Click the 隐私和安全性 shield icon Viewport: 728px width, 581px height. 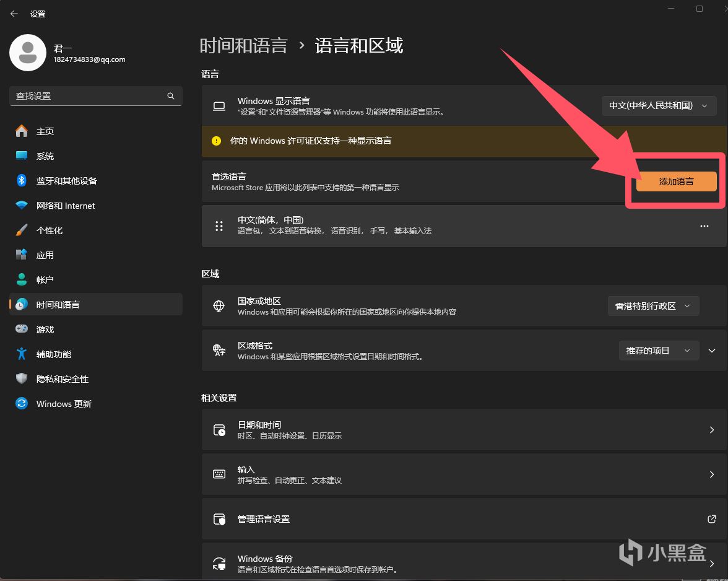point(21,378)
